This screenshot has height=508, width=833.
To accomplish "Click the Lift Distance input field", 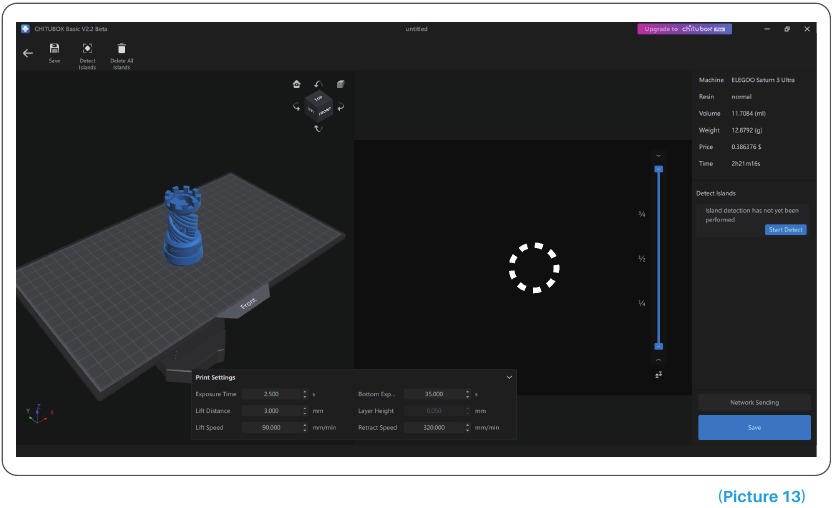I will click(x=270, y=411).
